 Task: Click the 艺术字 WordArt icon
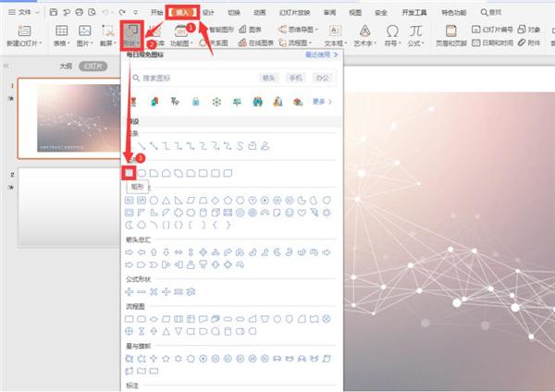(x=365, y=35)
